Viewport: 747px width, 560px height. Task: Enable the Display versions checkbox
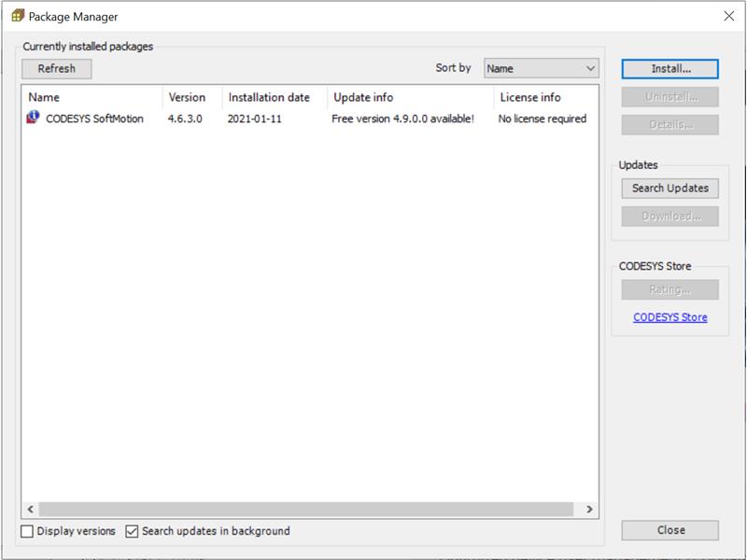click(27, 531)
